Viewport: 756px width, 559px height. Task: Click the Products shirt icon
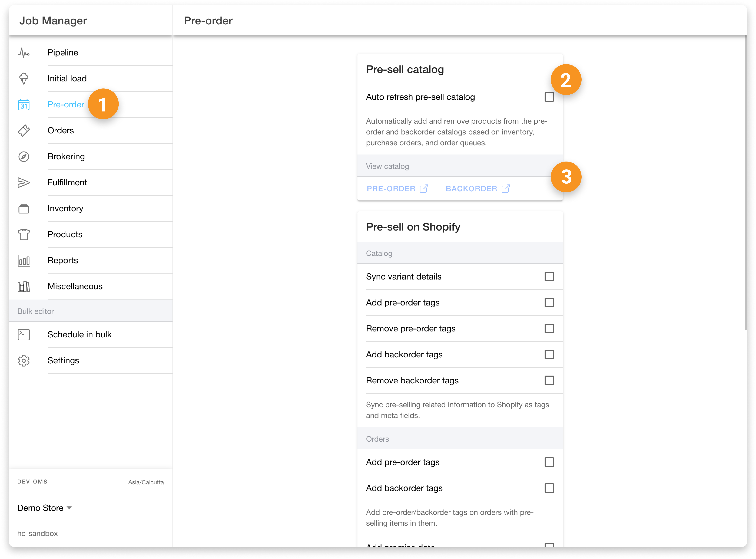(x=24, y=234)
